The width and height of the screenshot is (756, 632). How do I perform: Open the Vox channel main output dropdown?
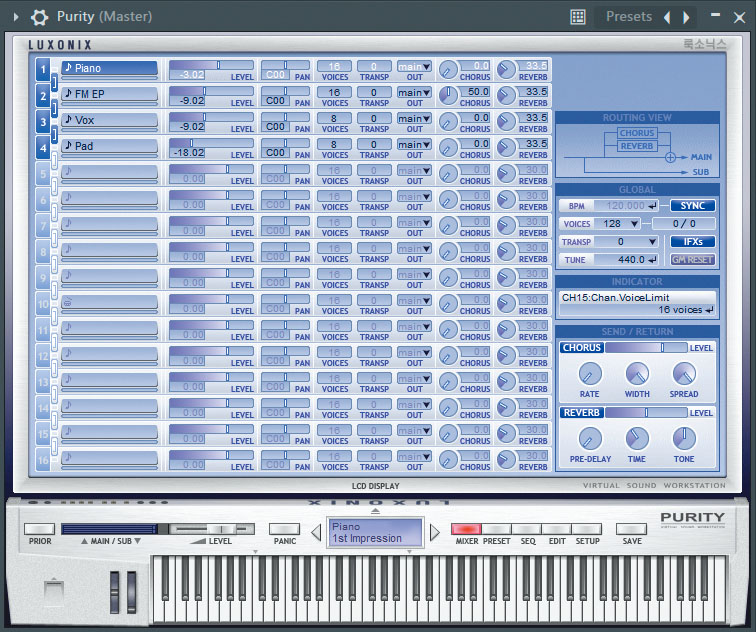point(414,118)
